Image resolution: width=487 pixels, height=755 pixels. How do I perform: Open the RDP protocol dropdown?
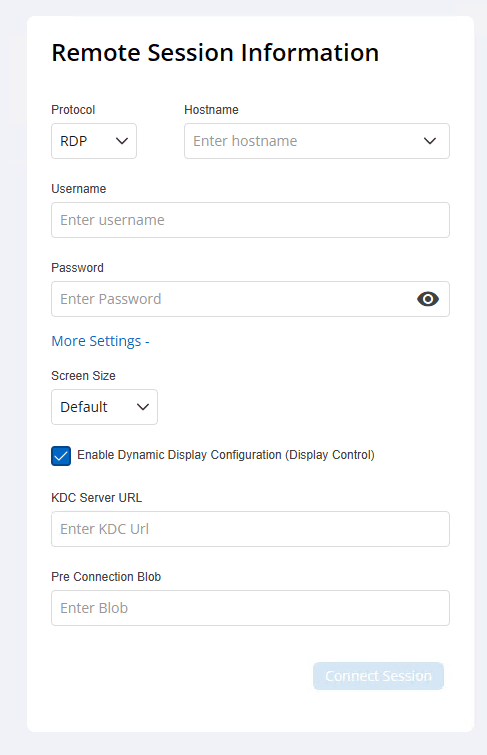coord(94,141)
